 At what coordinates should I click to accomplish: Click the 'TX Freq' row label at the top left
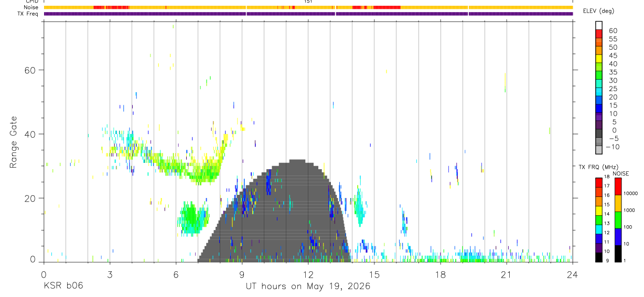28,14
